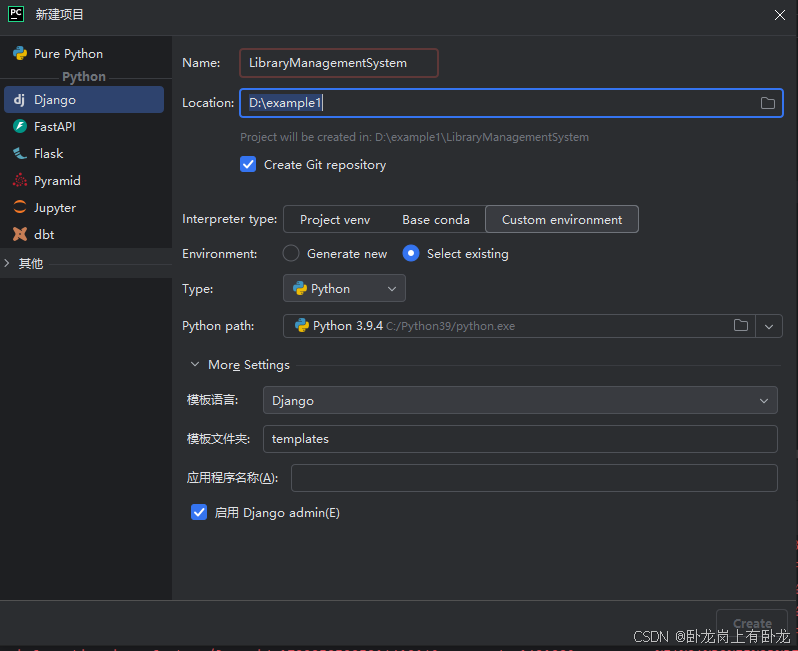Choose the Jupyter project icon

coord(20,208)
